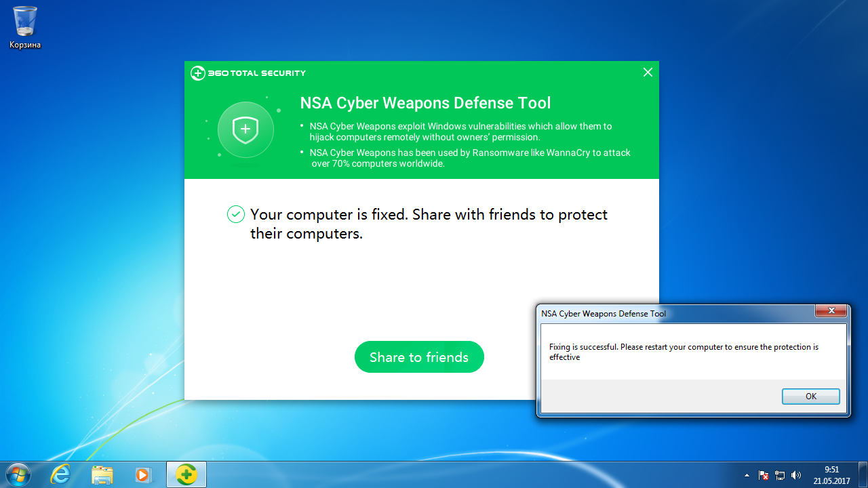Click the network status tray icon
Image resolution: width=868 pixels, height=488 pixels.
click(780, 475)
